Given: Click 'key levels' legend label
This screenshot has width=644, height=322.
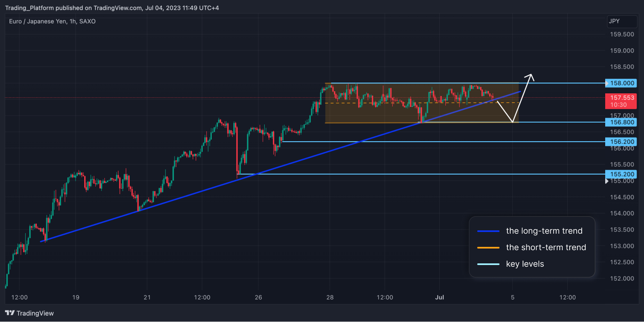Looking at the screenshot, I should tap(525, 264).
